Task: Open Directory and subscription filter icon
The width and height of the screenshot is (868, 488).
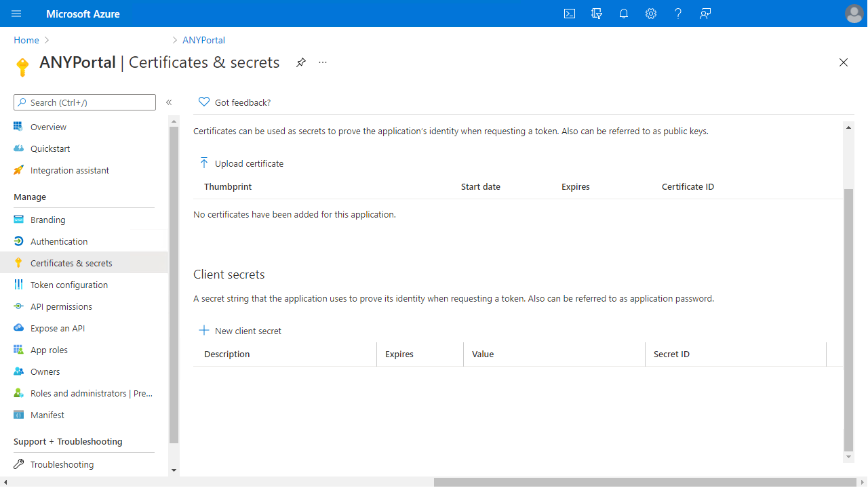Action: point(597,14)
